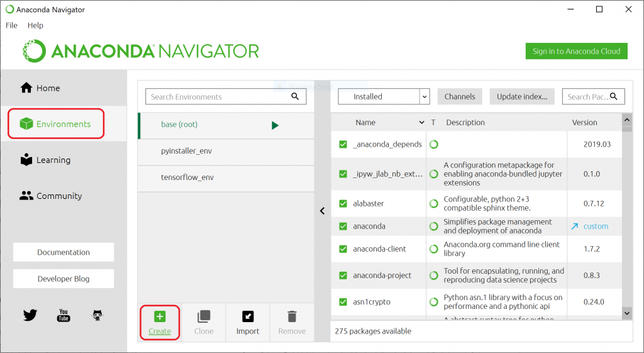This screenshot has height=353, width=644.
Task: Toggle the anaconda package checkbox
Action: (x=343, y=226)
